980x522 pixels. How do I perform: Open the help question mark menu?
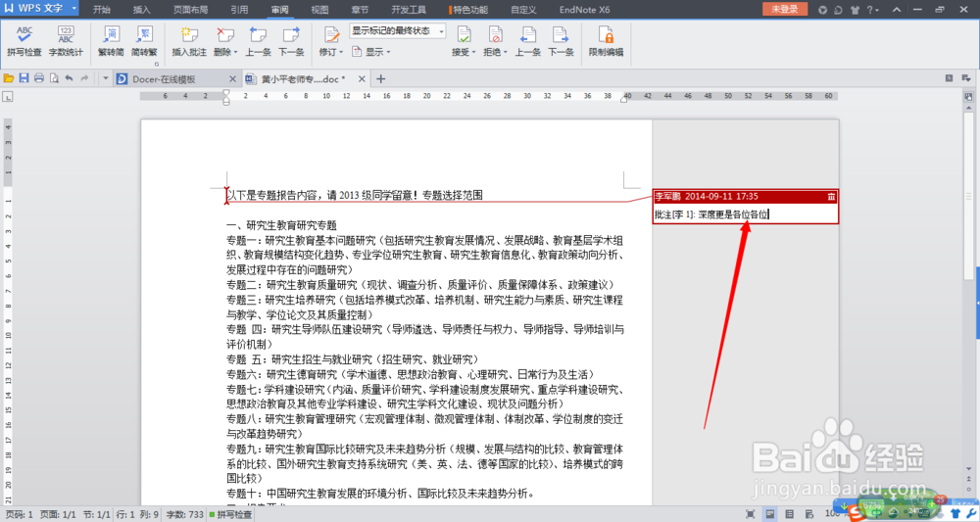tap(872, 10)
